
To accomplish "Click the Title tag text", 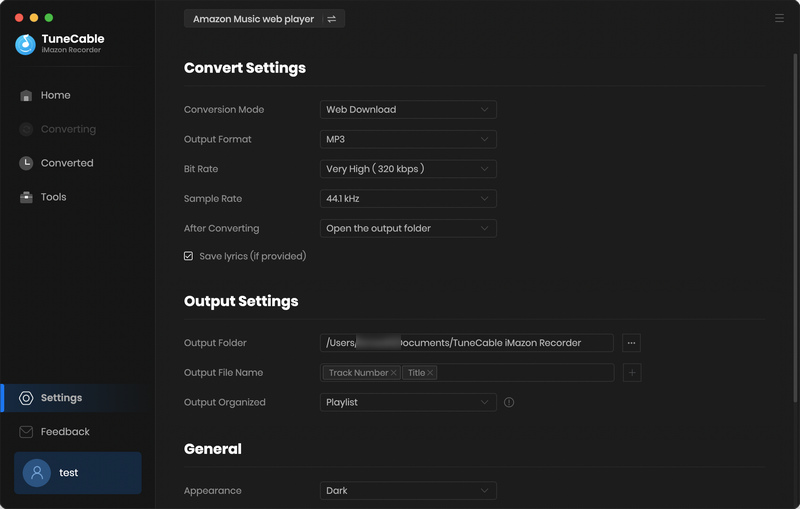I will coord(416,373).
